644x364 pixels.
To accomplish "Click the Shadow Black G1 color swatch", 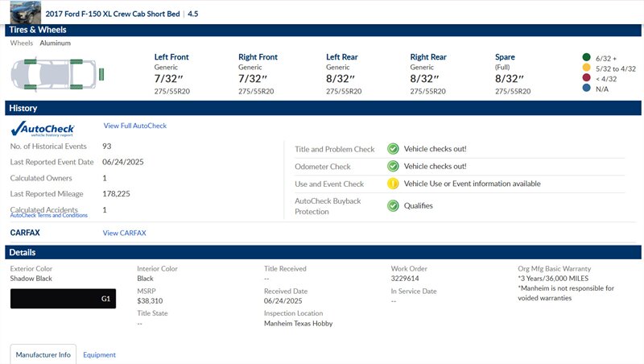I will [x=63, y=299].
